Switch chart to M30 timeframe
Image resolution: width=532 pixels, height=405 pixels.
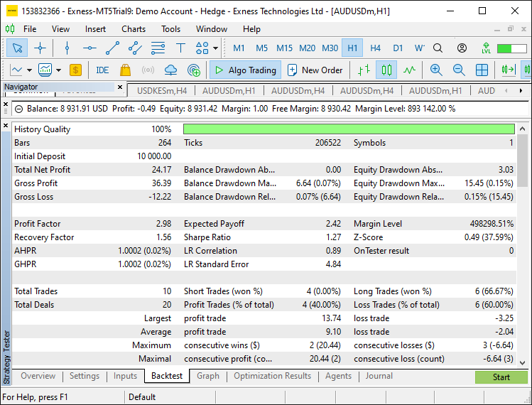330,48
